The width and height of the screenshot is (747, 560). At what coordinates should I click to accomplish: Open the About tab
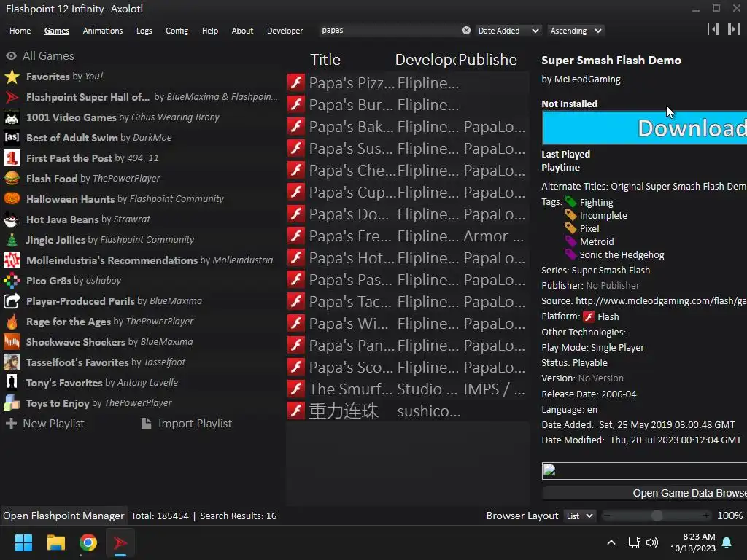(242, 31)
